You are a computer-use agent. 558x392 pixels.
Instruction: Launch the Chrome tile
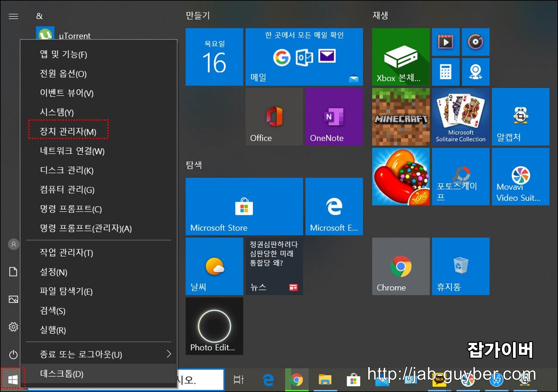[401, 266]
